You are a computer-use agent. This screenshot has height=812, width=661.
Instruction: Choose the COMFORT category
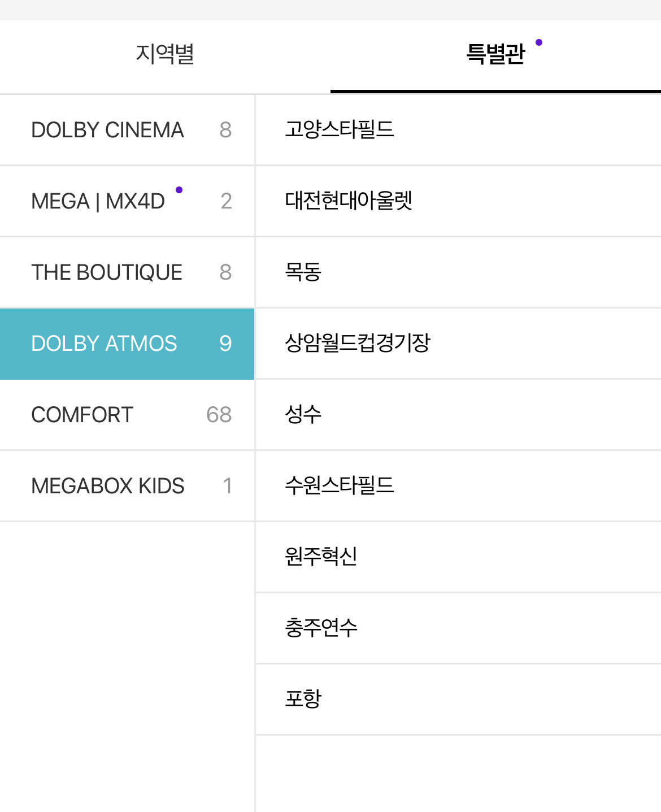point(82,415)
